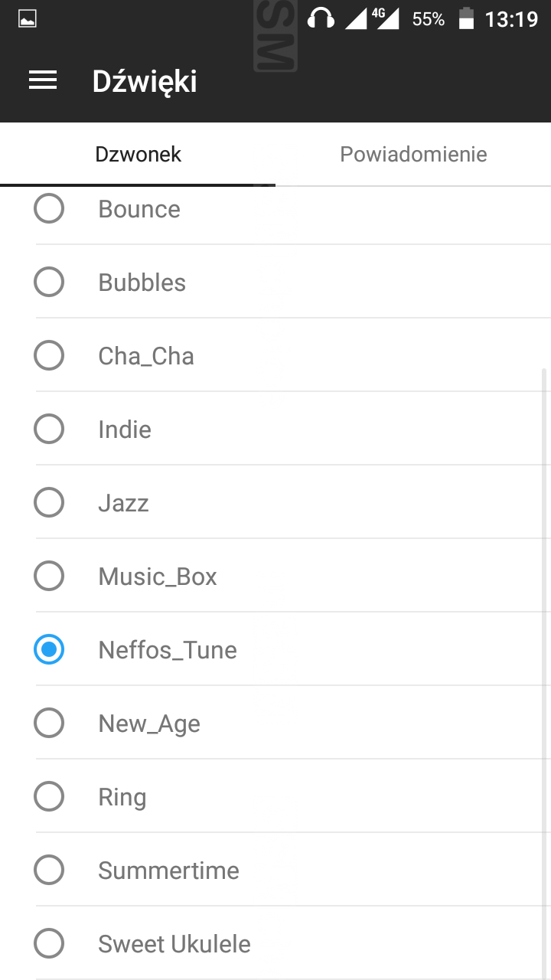Select the Music_Box radio button
The width and height of the screenshot is (551, 980).
[x=49, y=576]
